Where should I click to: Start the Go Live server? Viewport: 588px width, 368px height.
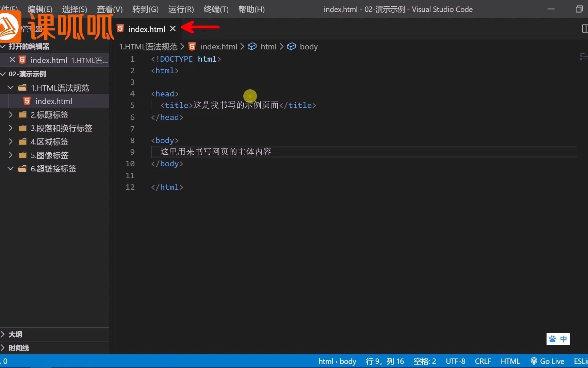pyautogui.click(x=547, y=361)
